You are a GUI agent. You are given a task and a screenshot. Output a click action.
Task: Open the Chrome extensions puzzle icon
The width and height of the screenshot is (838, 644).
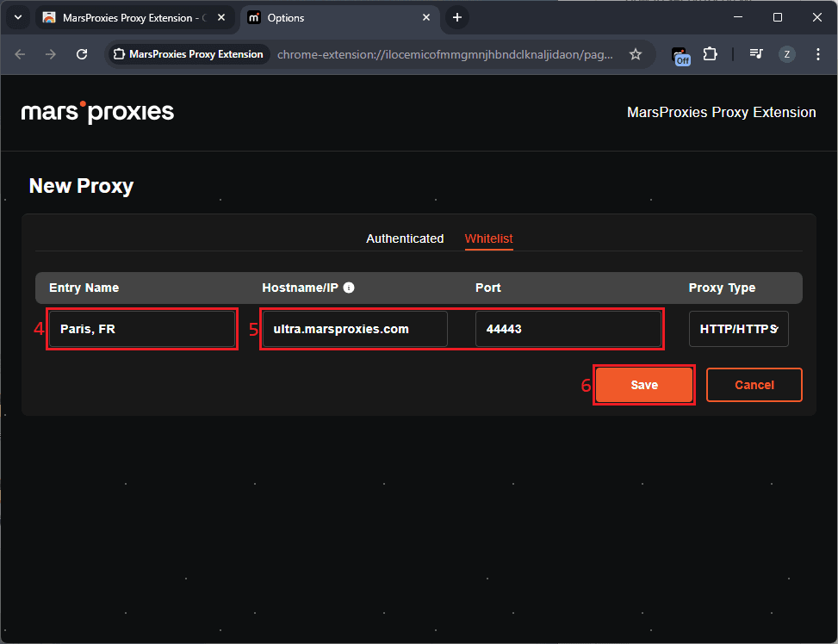click(x=710, y=54)
